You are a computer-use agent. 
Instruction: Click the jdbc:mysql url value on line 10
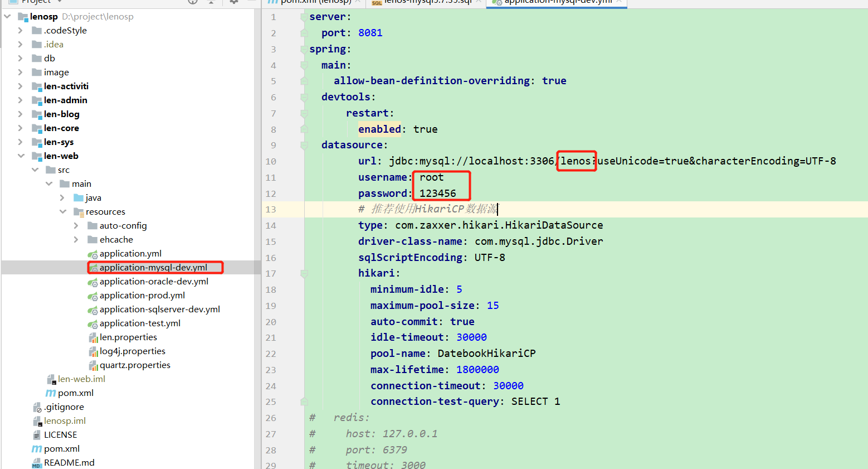(x=612, y=161)
